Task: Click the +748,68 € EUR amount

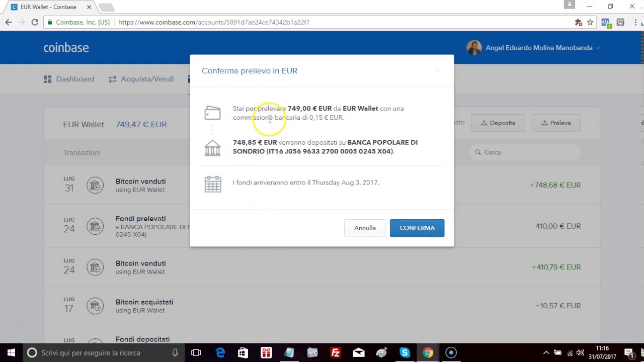Action: coord(555,185)
